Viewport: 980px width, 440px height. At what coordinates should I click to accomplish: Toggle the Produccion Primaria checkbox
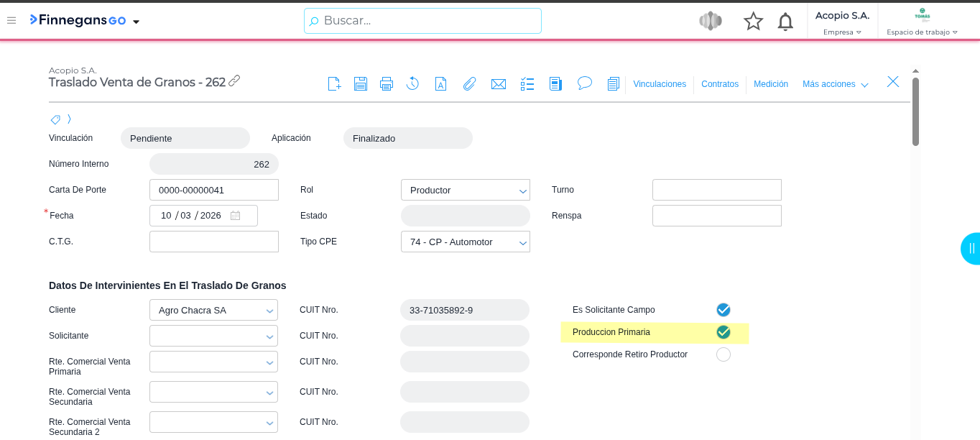(x=724, y=332)
